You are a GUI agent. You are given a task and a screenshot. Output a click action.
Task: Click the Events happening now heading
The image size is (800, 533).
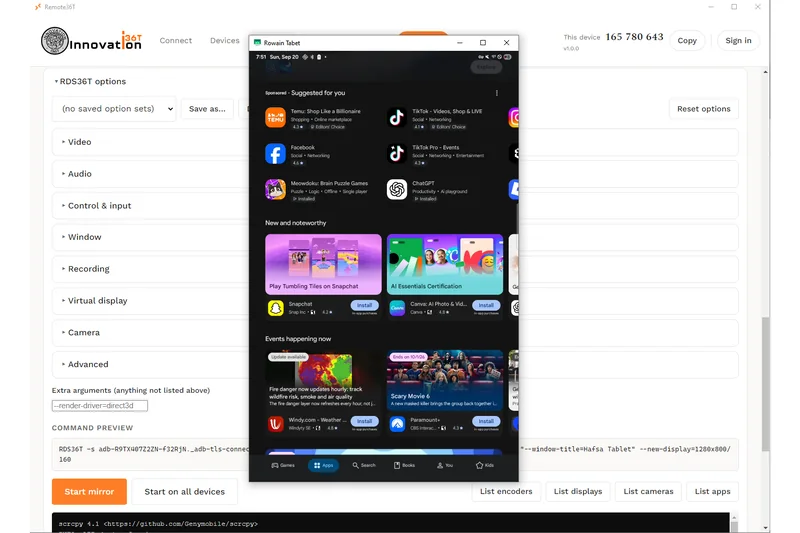(298, 339)
